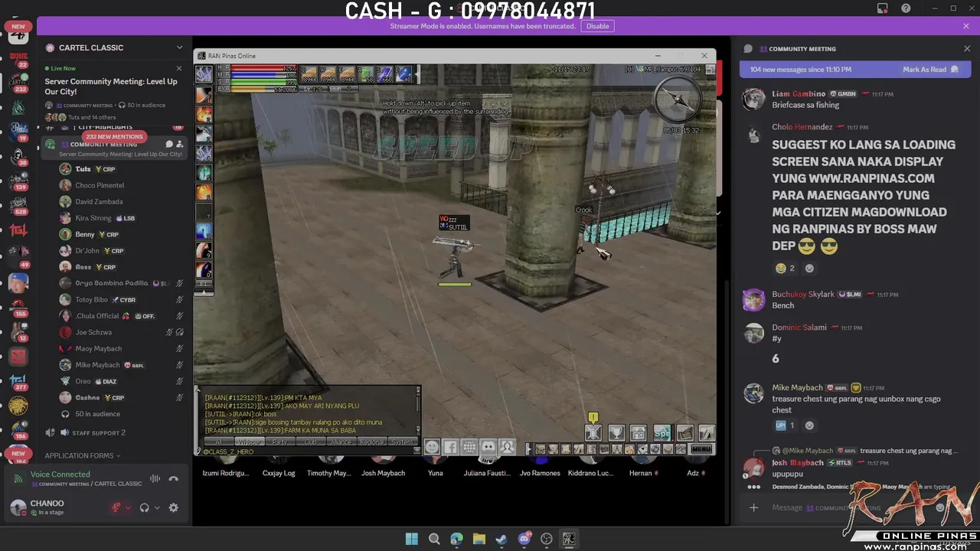
Task: Open the in-game emoticon smiley button
Action: click(x=432, y=447)
